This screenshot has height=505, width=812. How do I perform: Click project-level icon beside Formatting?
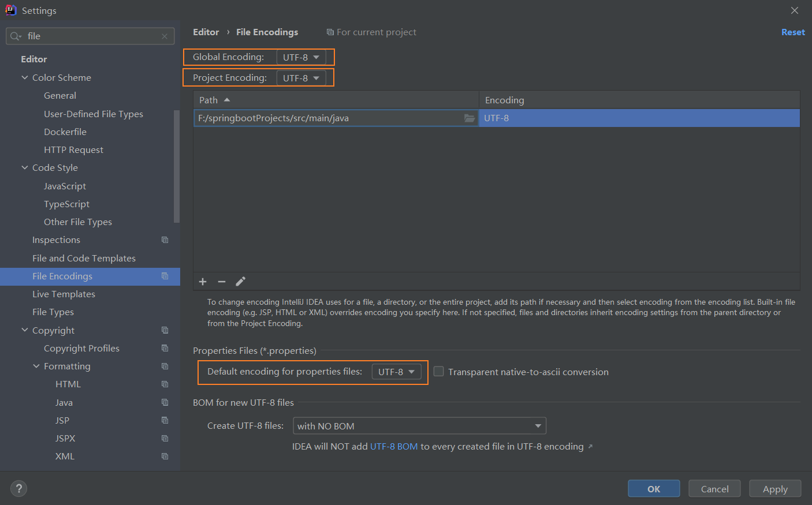(x=165, y=366)
